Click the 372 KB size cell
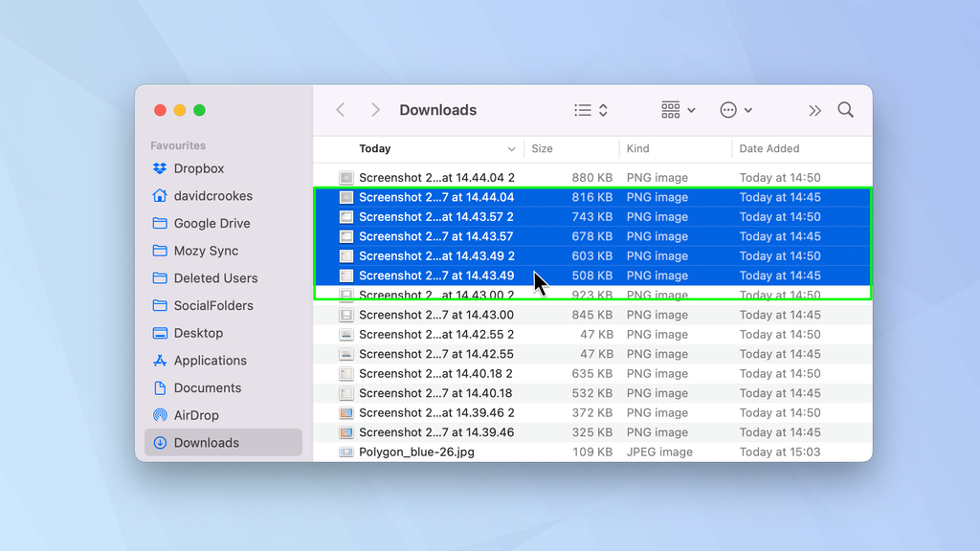Viewport: 980px width, 551px height. (591, 413)
